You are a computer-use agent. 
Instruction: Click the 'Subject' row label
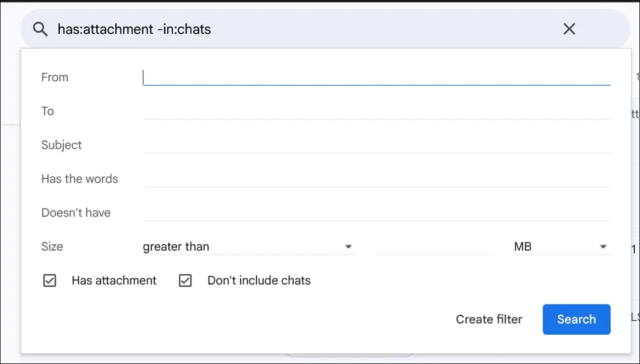coord(61,145)
